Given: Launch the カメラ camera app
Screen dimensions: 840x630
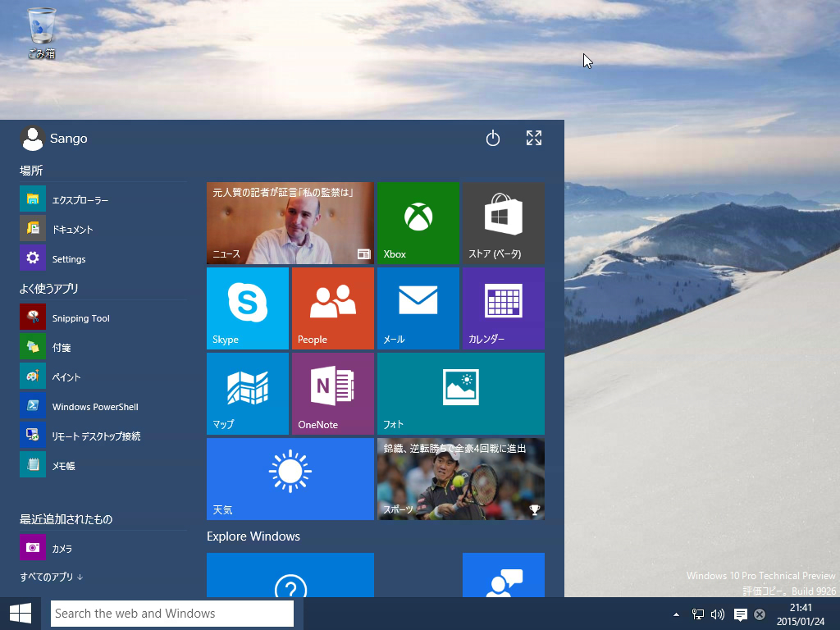Looking at the screenshot, I should point(103,547).
